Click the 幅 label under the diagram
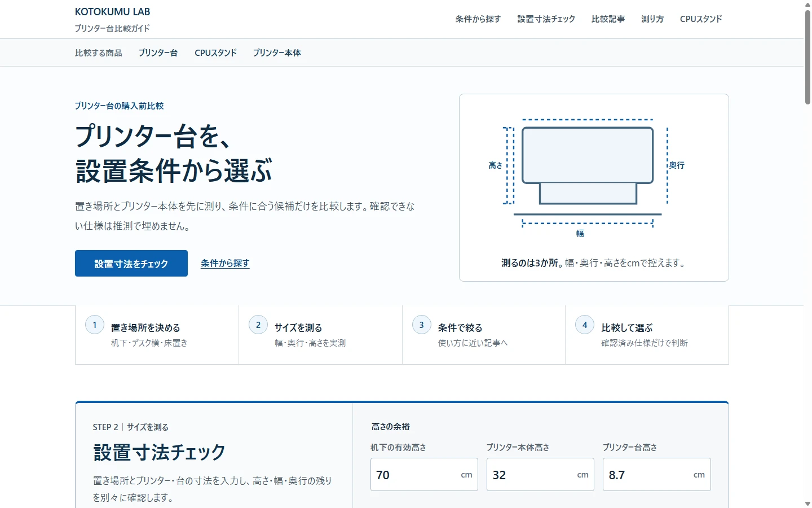The height and width of the screenshot is (508, 812). pyautogui.click(x=580, y=233)
